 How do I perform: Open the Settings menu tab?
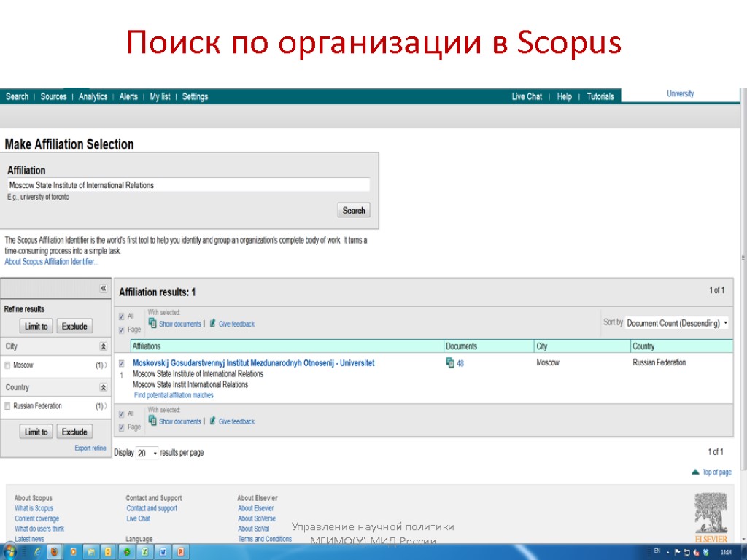click(195, 97)
